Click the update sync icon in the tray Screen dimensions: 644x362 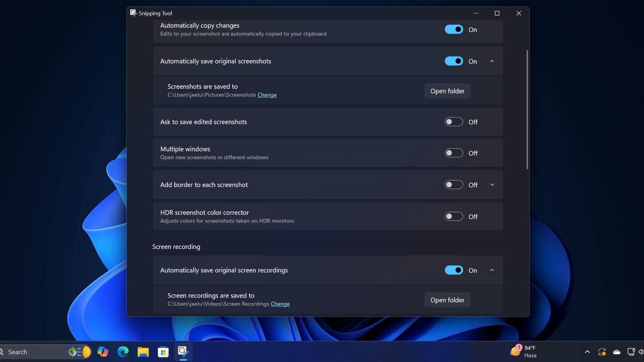point(602,352)
